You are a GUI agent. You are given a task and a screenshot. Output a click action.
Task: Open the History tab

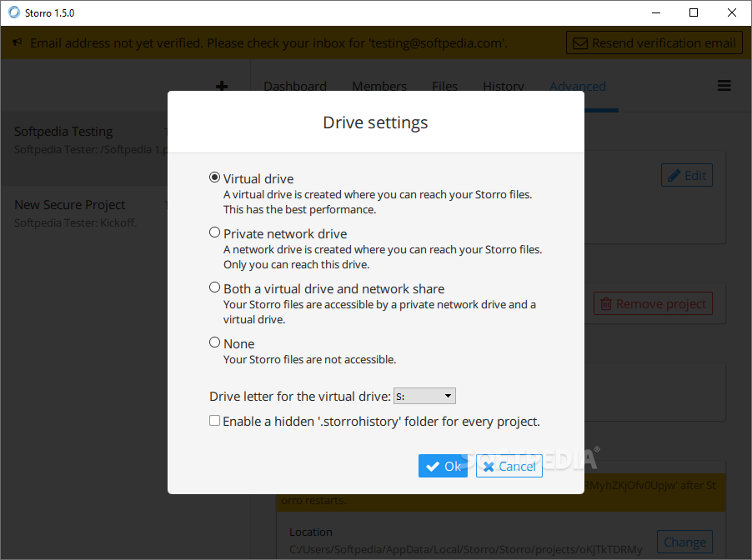503,87
